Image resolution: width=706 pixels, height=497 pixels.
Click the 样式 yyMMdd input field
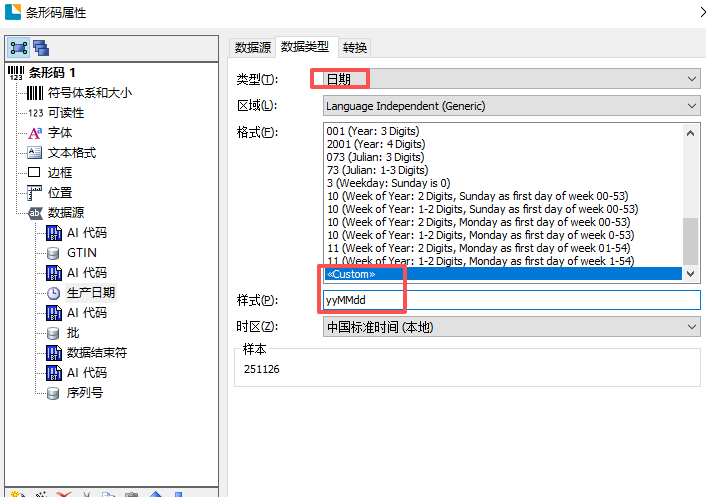(x=511, y=300)
